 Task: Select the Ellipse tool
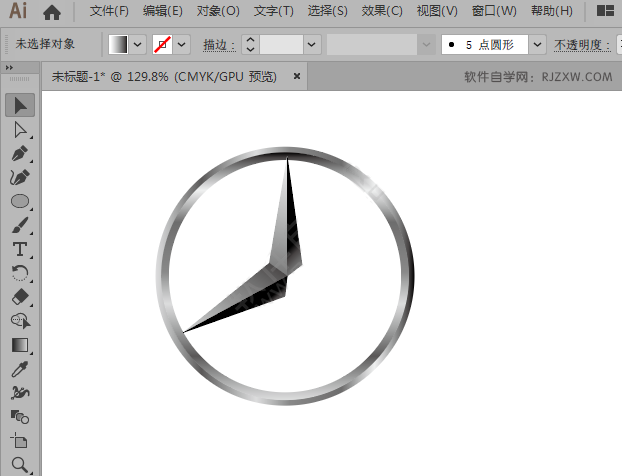(x=20, y=202)
